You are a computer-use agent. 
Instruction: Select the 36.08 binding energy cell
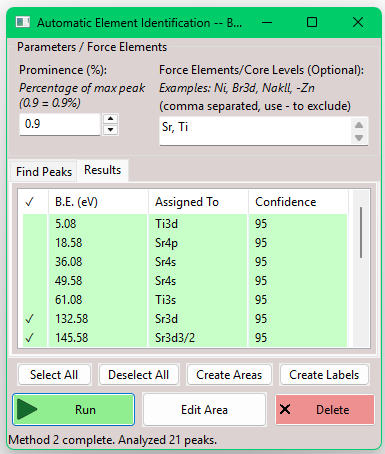click(x=98, y=262)
